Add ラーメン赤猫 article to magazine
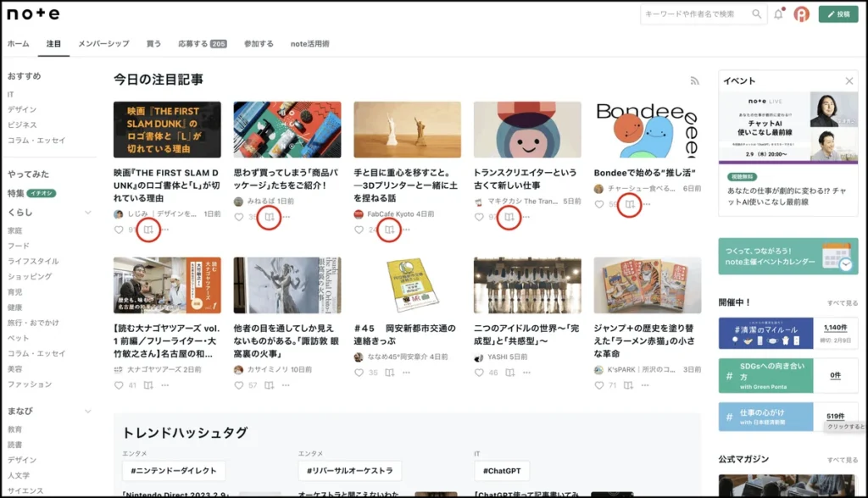The image size is (868, 498). [x=628, y=385]
